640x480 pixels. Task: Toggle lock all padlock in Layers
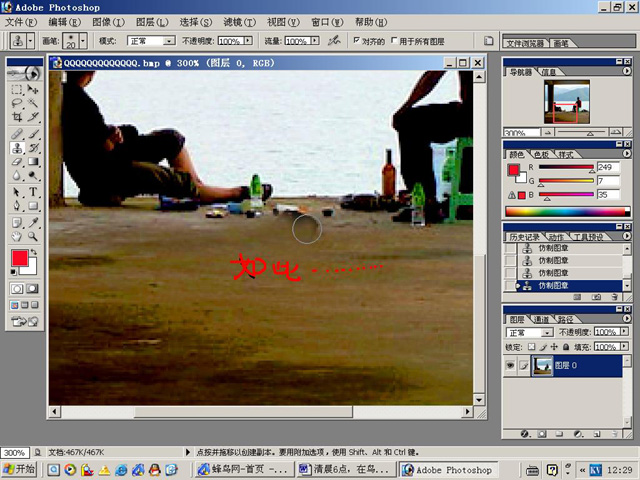click(566, 347)
